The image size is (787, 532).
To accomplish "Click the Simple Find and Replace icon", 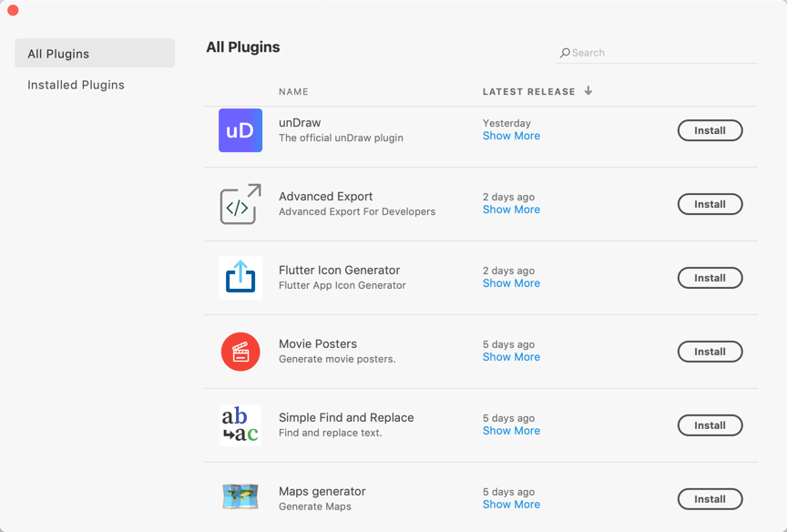I will pyautogui.click(x=240, y=425).
